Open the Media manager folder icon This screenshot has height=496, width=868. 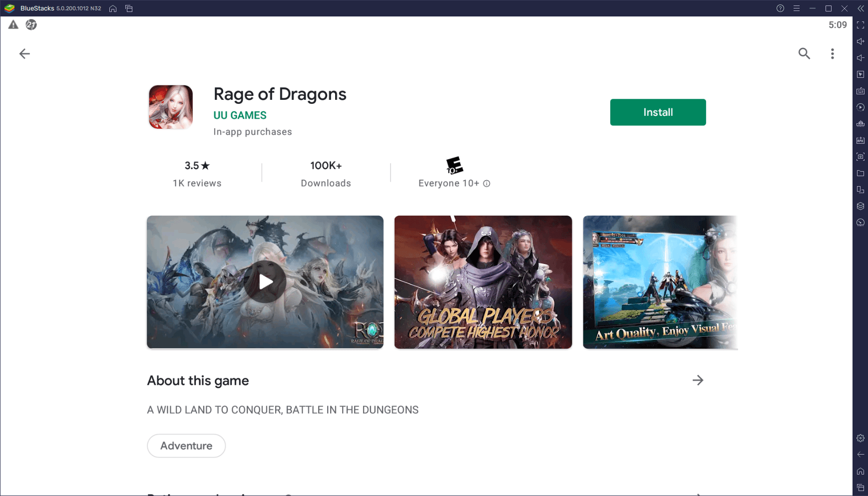pos(861,173)
